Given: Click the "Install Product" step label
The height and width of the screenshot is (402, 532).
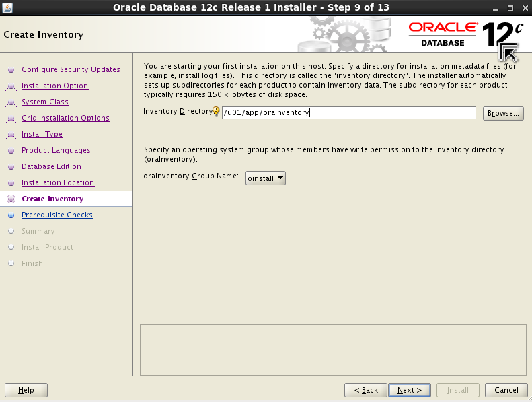Looking at the screenshot, I should (x=47, y=247).
